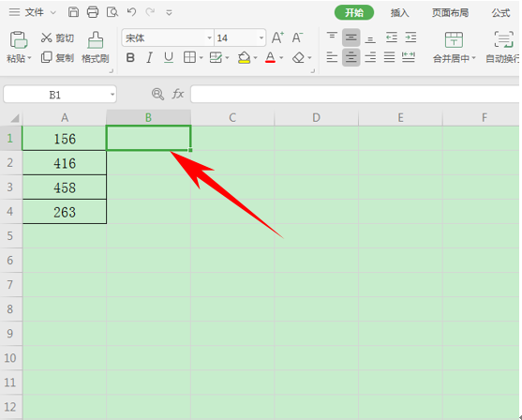Screen dimensions: 522x420
Task: Expand the font name dropdown
Action: click(209, 37)
